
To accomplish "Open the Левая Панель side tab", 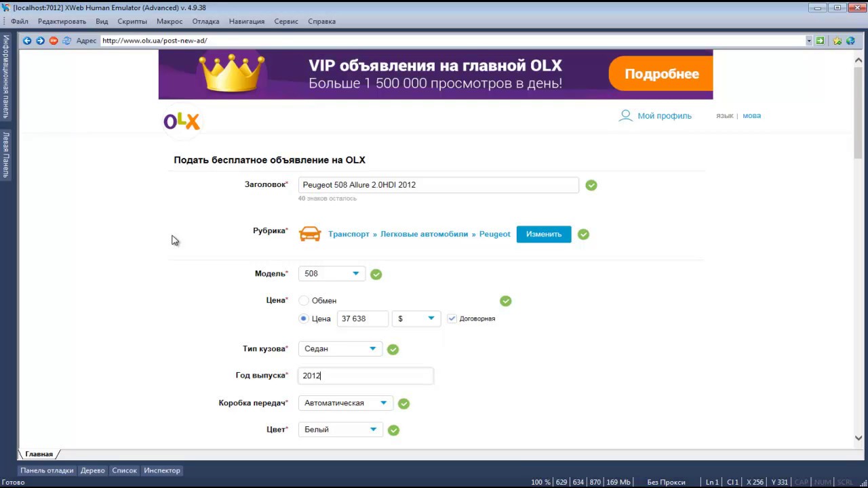I will 5,155.
